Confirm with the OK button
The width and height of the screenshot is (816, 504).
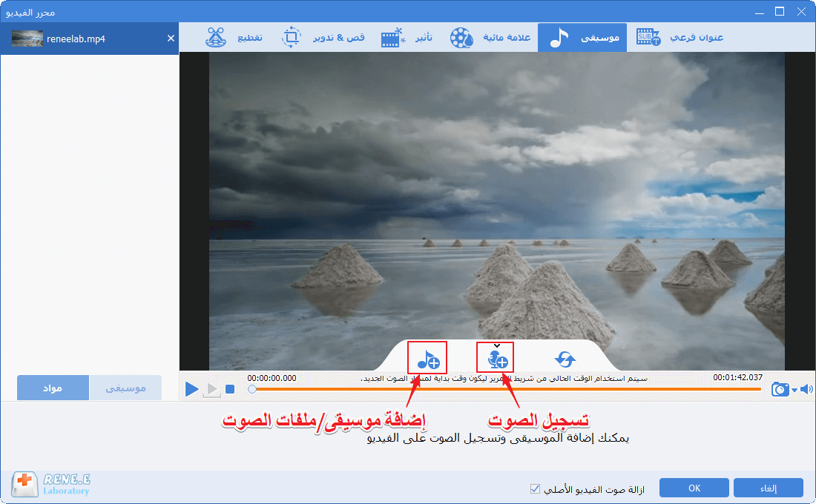pyautogui.click(x=694, y=488)
